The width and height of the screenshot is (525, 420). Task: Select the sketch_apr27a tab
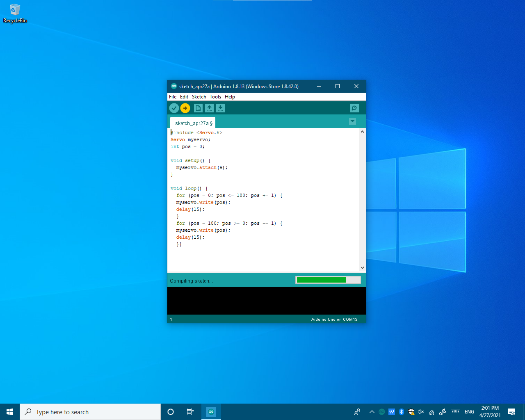tap(194, 123)
